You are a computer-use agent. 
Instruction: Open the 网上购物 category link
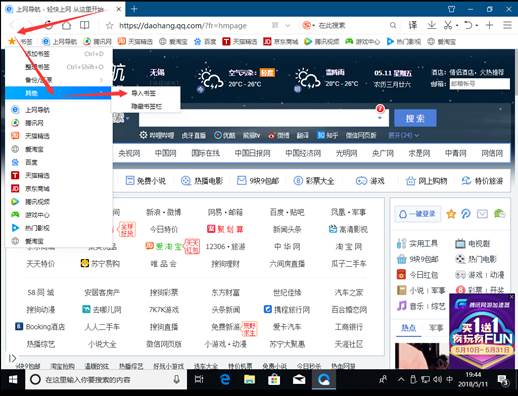point(426,181)
